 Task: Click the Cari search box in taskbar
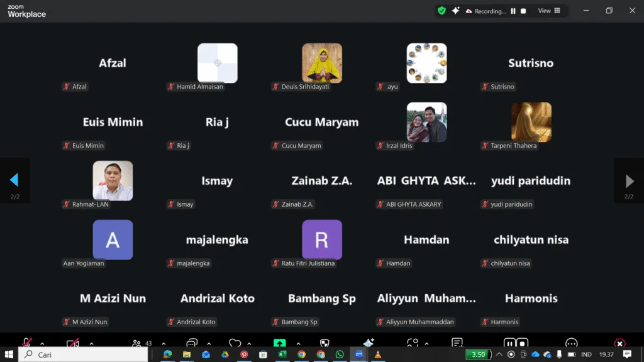(85, 354)
